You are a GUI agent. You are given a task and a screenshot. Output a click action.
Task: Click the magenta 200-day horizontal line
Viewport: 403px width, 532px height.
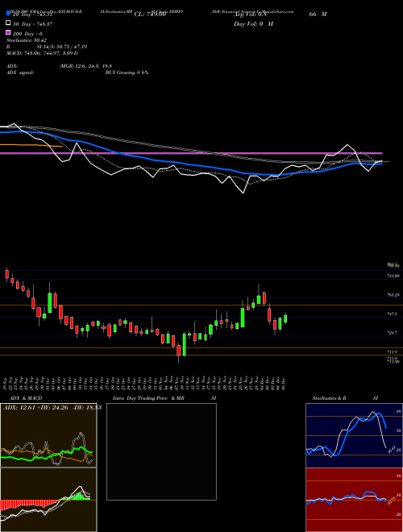tap(191, 153)
